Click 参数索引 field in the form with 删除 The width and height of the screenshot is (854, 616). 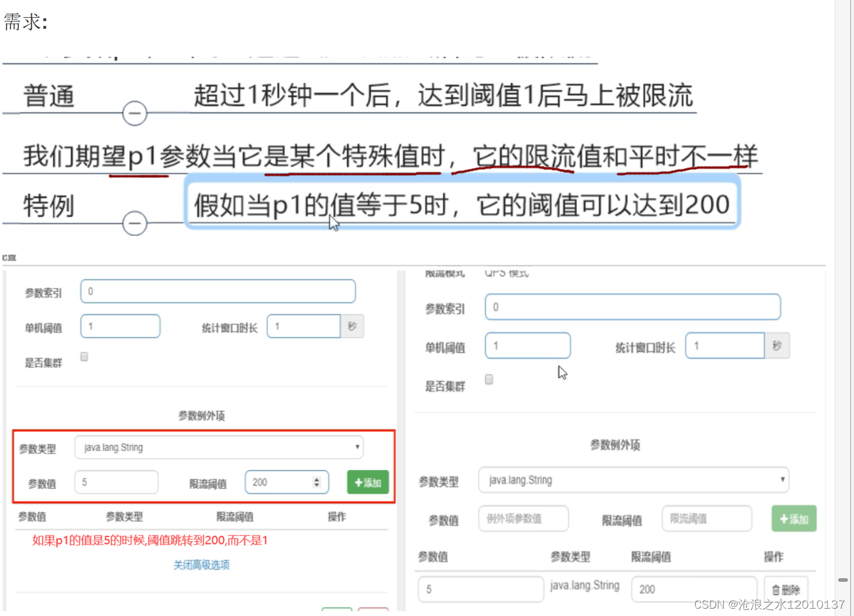coord(633,306)
